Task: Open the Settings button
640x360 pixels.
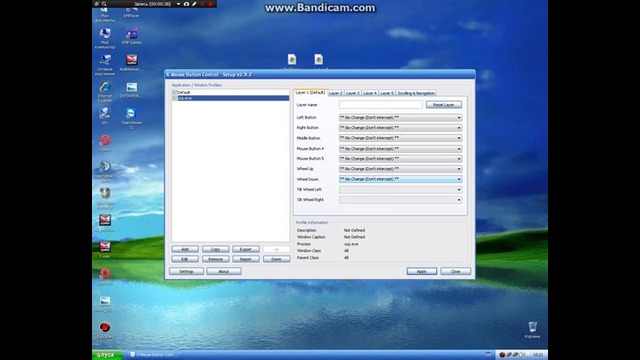Action: tap(187, 271)
